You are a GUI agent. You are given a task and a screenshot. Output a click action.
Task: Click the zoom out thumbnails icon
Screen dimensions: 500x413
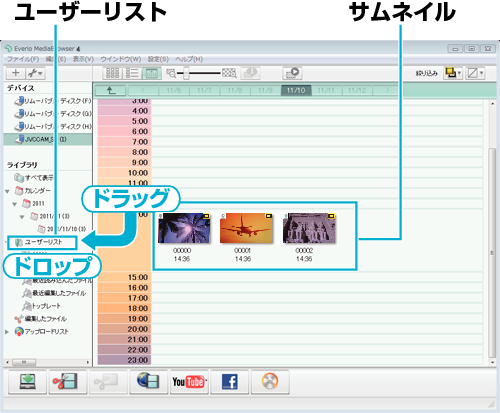click(171, 73)
